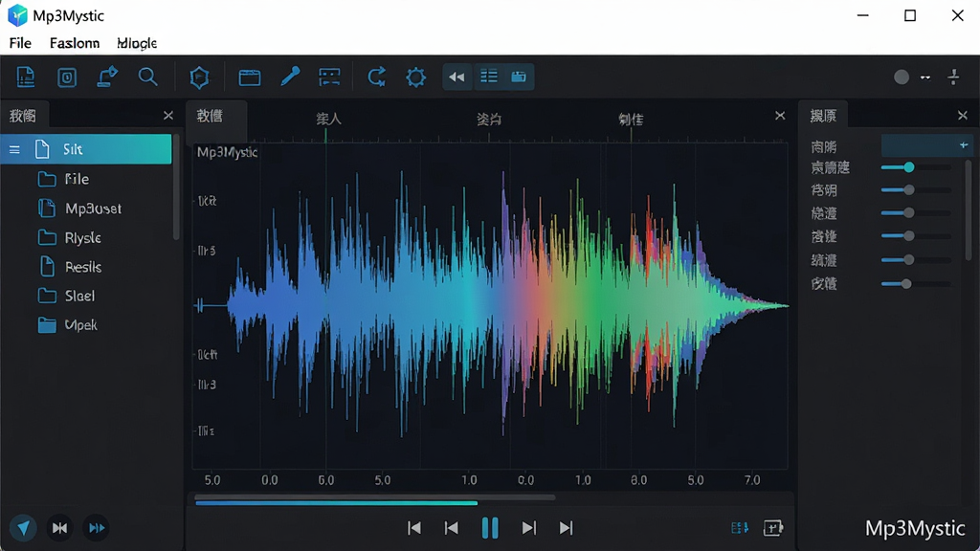
Task: Select the Silt item in tree
Action: 85,149
